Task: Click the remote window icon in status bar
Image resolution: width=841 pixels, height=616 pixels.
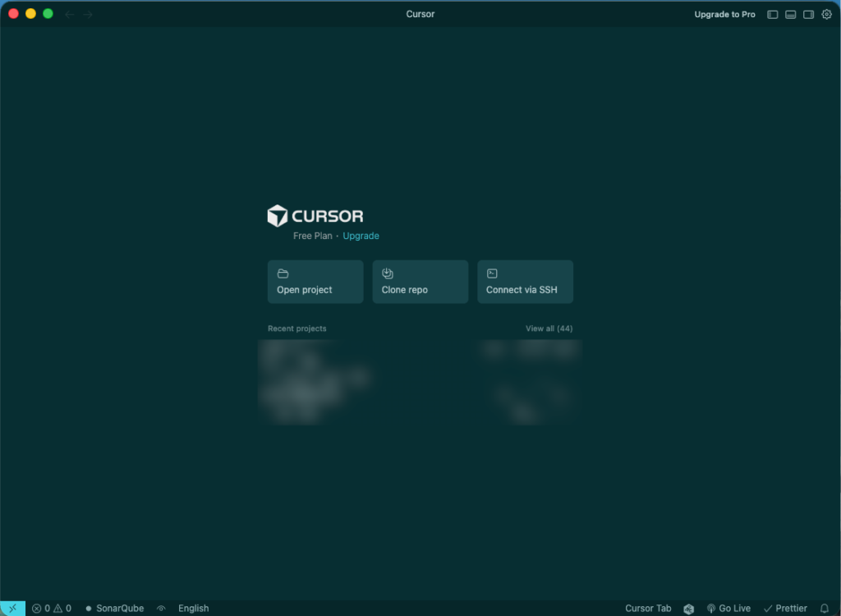Action: (12, 608)
